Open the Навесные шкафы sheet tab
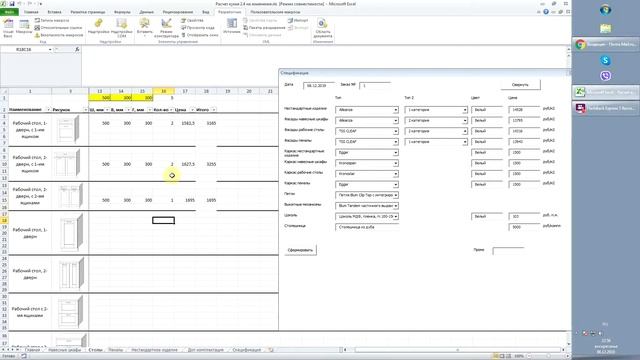The height and width of the screenshot is (360, 640). [64, 350]
